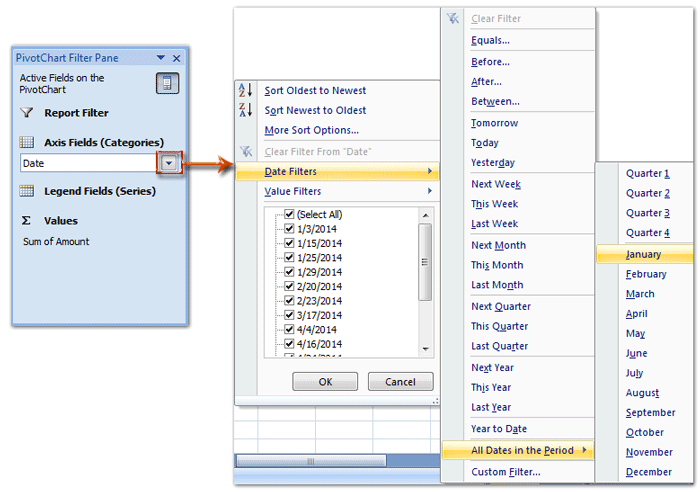This screenshot has width=700, height=492.
Task: Click the Report Filter funnel icon
Action: coord(27,113)
